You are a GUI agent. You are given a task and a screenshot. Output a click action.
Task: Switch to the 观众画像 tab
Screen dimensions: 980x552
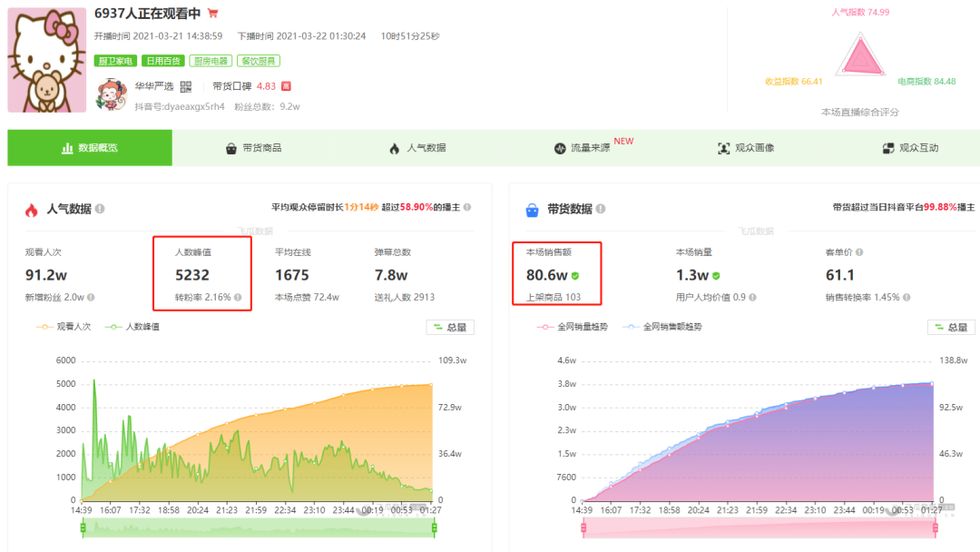pos(746,148)
